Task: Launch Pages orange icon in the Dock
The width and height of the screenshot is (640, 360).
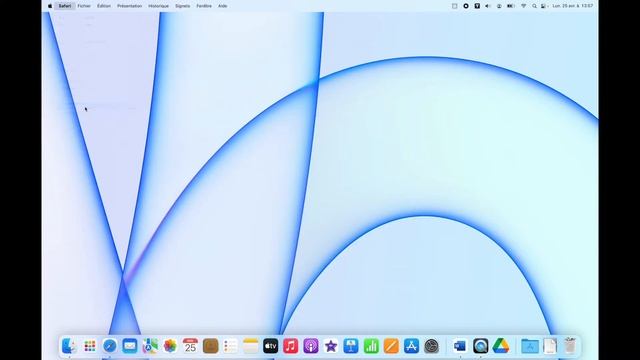Action: click(x=391, y=346)
